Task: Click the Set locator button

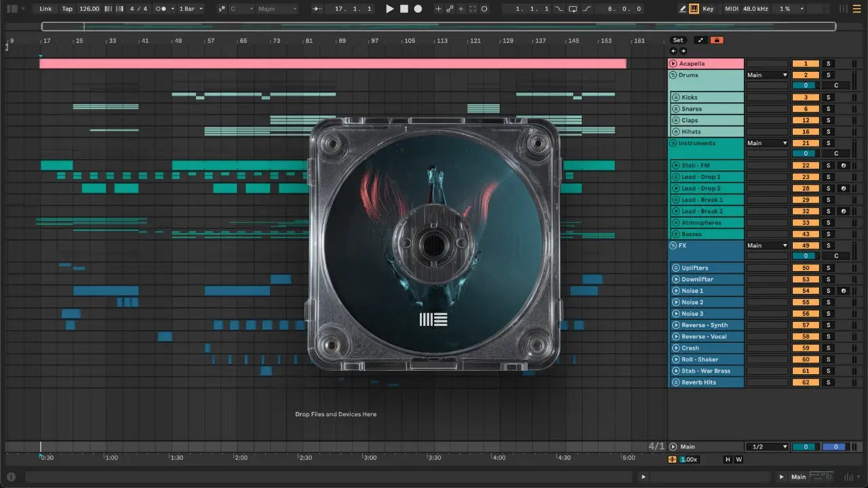Action: pyautogui.click(x=678, y=40)
